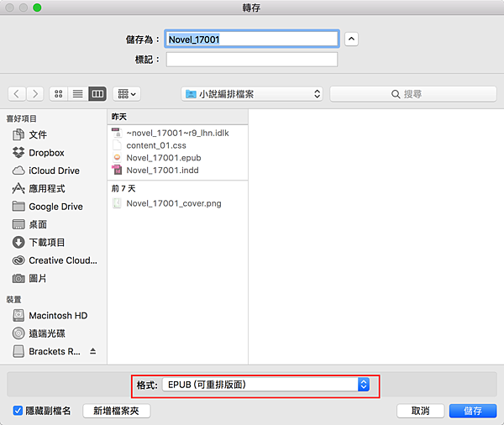This screenshot has height=425, width=504.
Task: Click the 新增檔案夾 button
Action: pos(117,411)
